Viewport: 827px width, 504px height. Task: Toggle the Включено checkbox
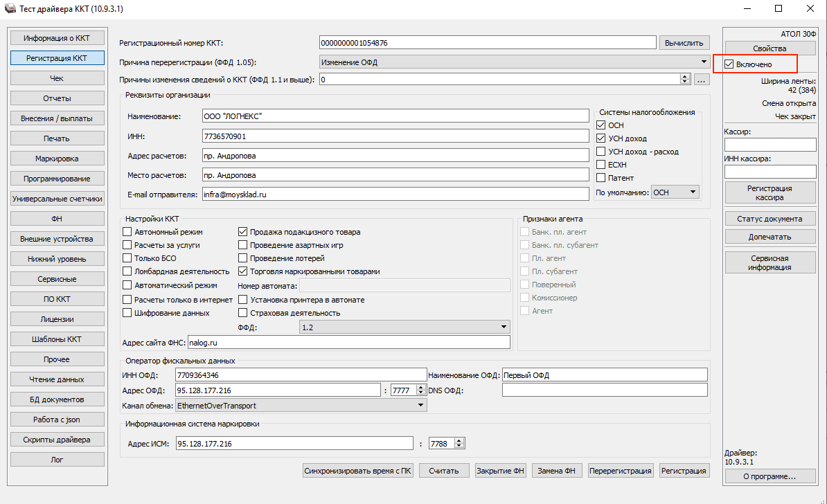point(729,64)
